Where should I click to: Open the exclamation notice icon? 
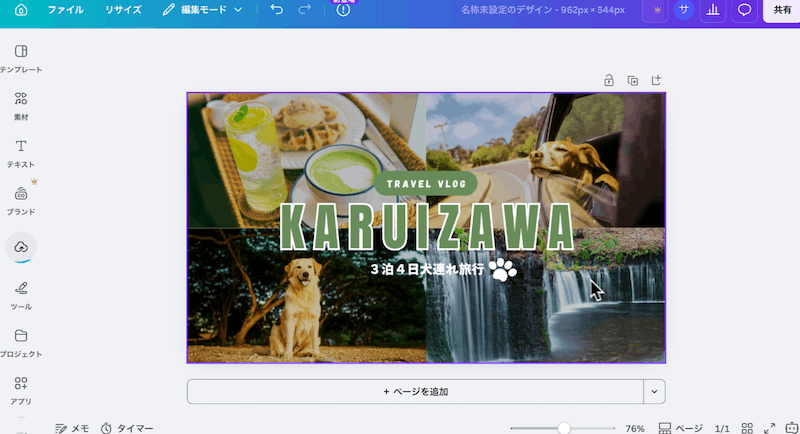[x=343, y=10]
